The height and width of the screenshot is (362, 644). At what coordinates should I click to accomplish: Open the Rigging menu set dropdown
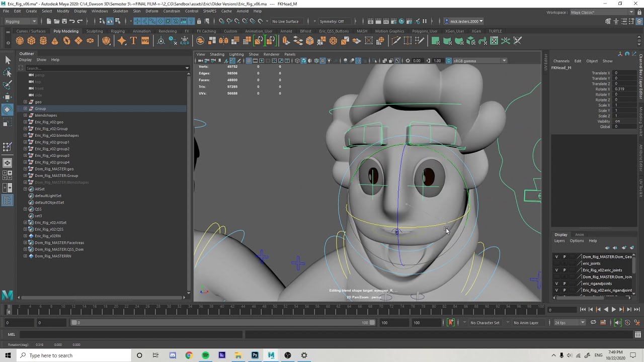21,21
